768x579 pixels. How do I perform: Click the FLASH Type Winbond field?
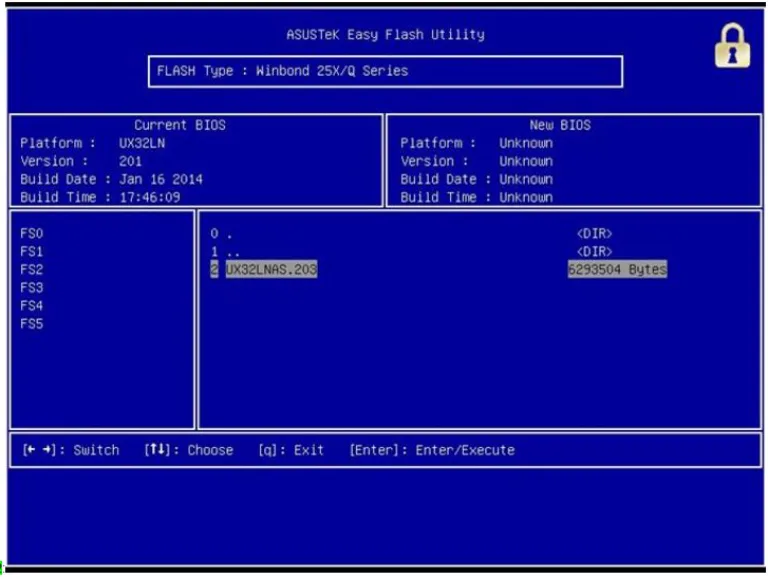[385, 71]
